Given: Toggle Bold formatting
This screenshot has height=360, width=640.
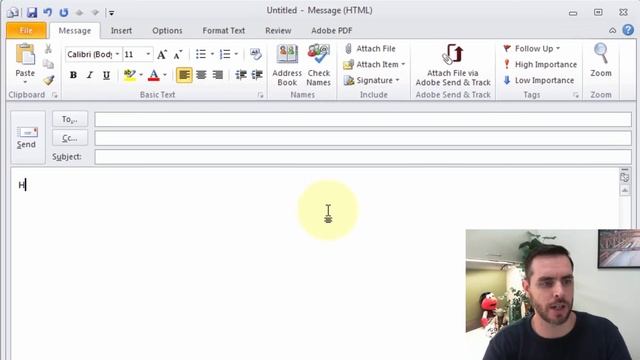Looking at the screenshot, I should [73, 75].
